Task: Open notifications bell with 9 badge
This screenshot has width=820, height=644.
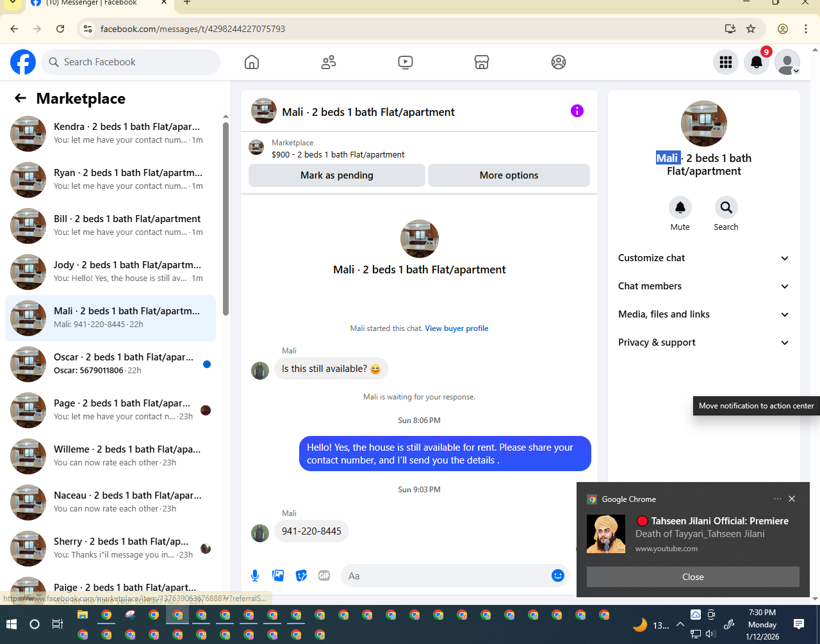Action: [757, 62]
